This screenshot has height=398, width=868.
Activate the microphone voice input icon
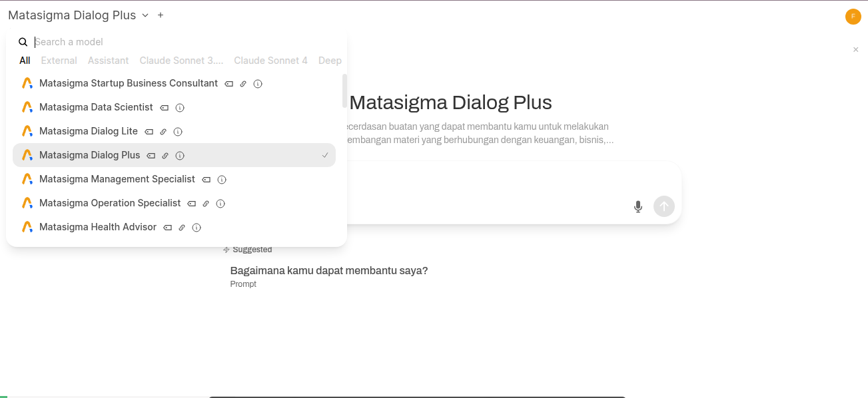[x=638, y=206]
